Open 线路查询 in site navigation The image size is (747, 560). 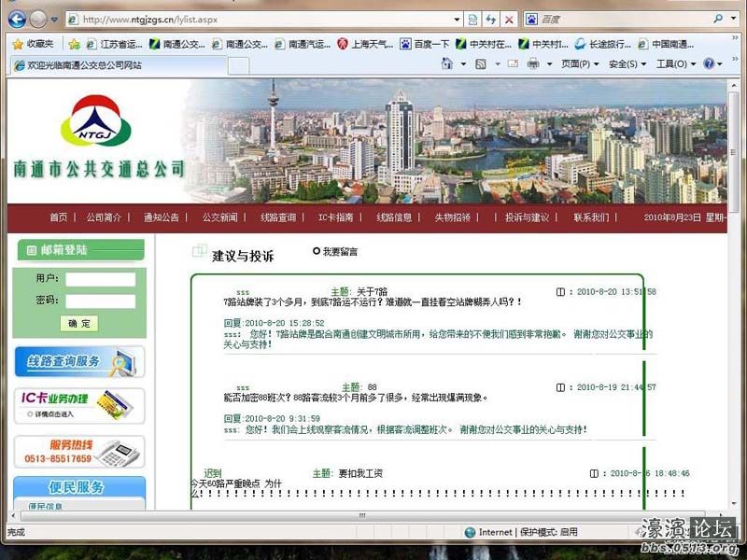[x=278, y=217]
